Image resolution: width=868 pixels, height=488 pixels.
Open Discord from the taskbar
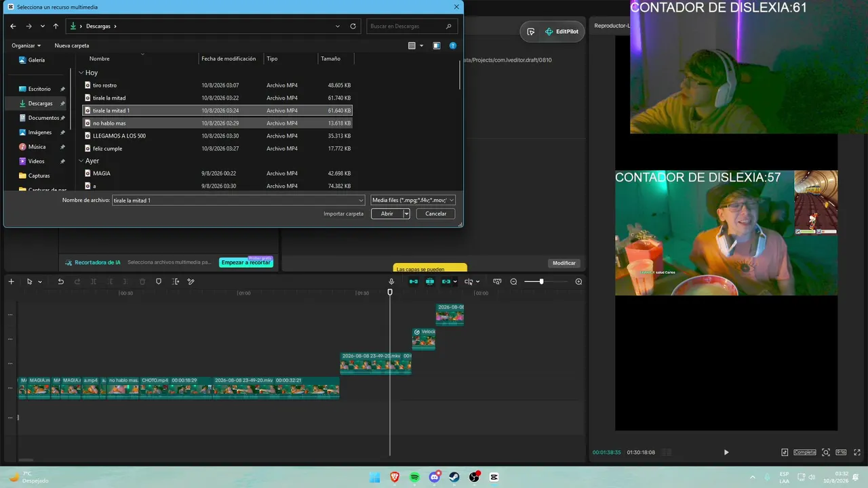click(435, 477)
